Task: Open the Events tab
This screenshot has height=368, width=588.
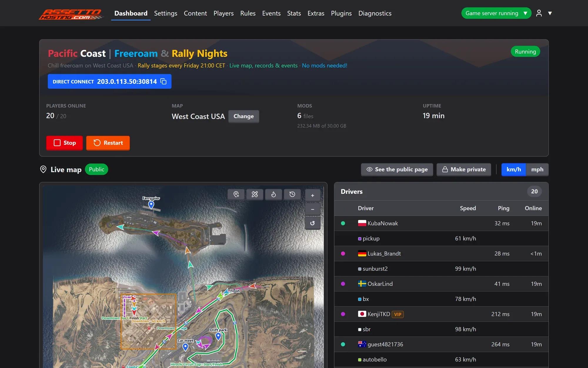Action: pyautogui.click(x=271, y=13)
